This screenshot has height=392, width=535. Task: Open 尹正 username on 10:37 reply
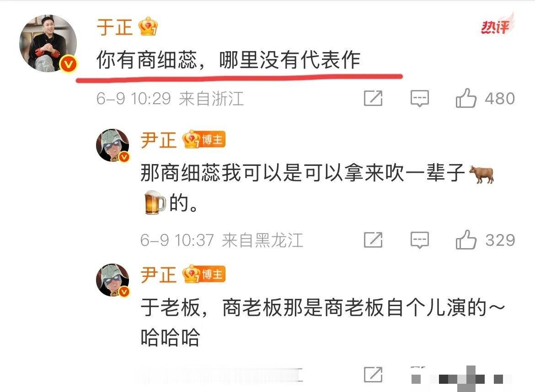158,140
